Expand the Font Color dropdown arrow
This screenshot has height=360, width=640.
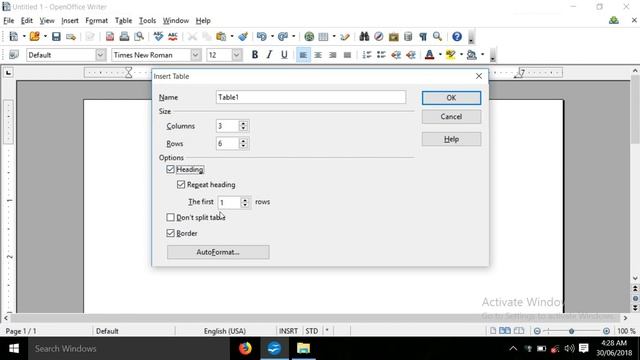[440, 55]
